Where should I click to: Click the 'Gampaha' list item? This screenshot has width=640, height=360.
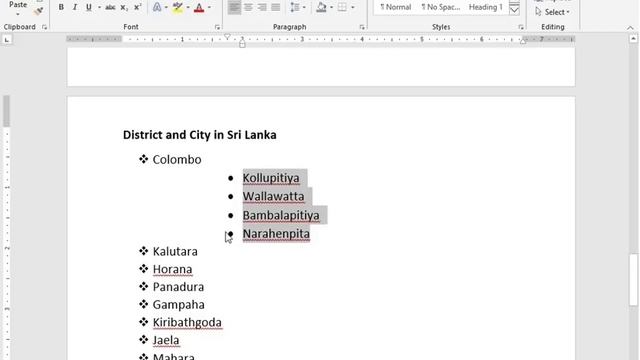tap(178, 305)
